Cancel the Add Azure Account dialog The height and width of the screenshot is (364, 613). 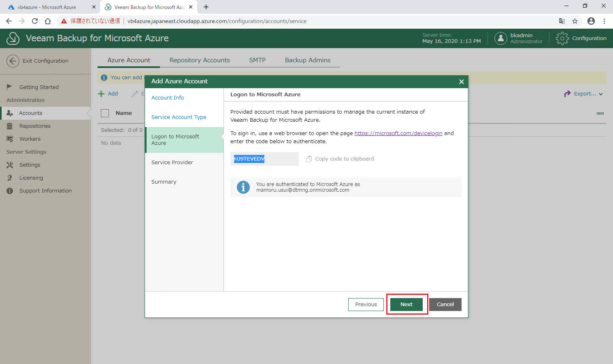pyautogui.click(x=445, y=304)
